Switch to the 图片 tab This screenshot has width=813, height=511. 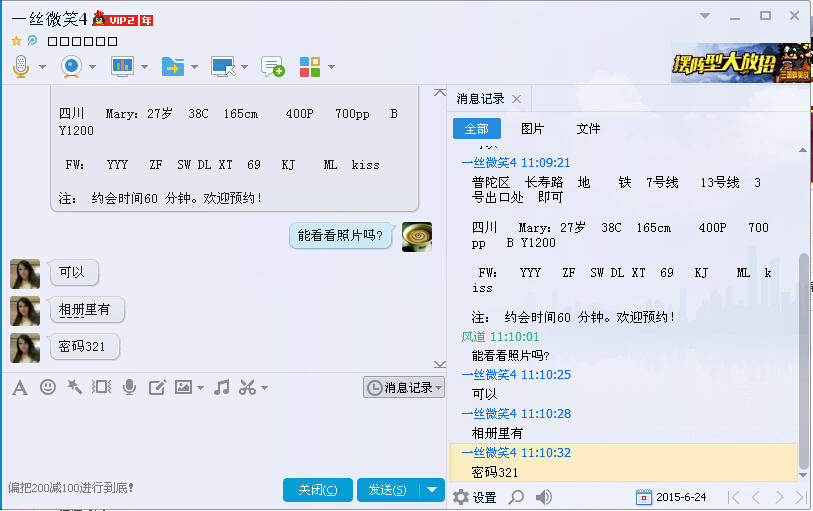(532, 129)
